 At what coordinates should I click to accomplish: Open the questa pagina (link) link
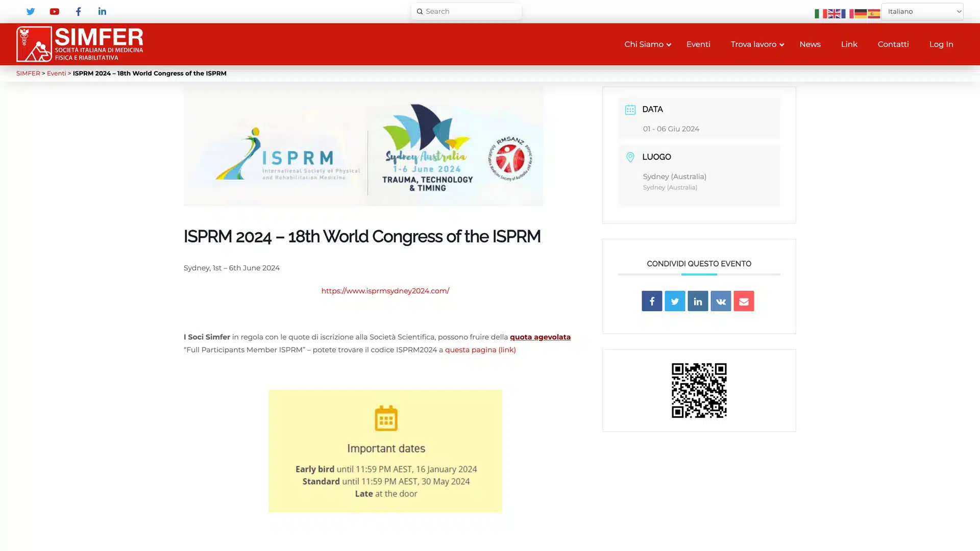pyautogui.click(x=480, y=350)
